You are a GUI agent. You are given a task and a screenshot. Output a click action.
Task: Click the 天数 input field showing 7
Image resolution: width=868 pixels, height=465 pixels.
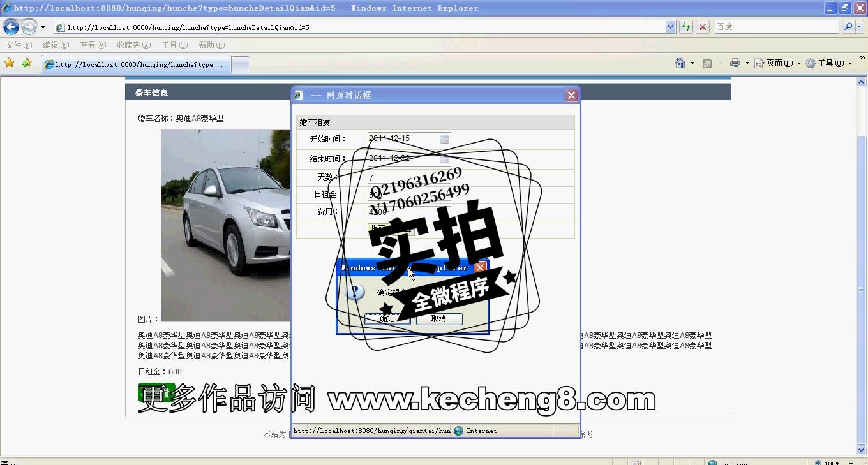click(409, 178)
